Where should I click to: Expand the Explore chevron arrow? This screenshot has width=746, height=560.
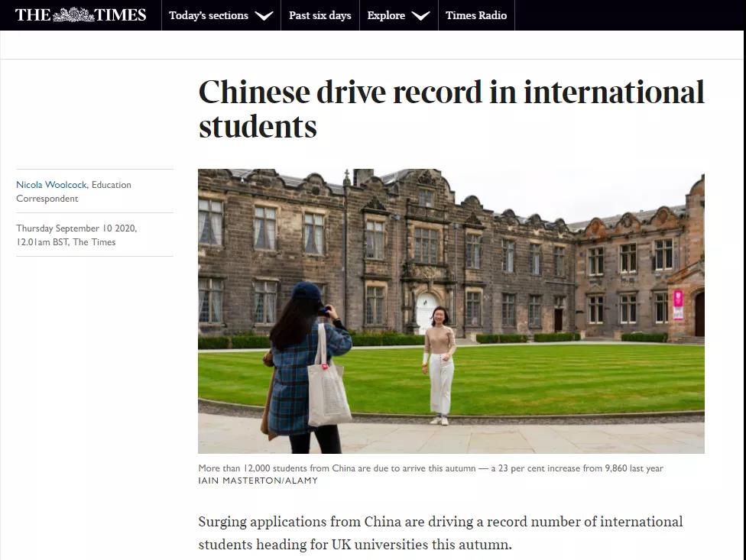[420, 16]
